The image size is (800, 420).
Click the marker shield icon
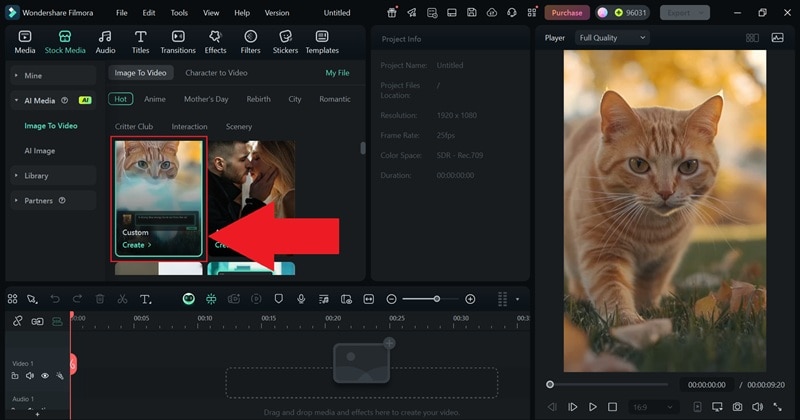coord(279,299)
